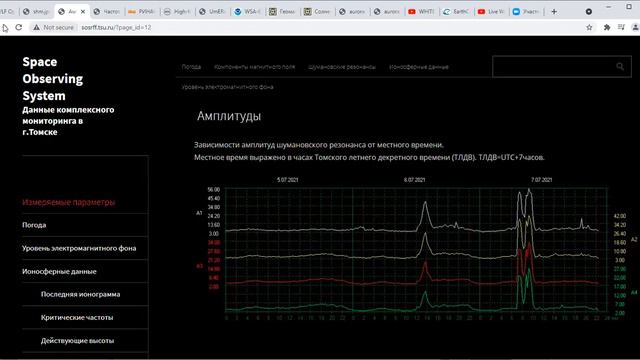Switch to the WSA tab
Screen dimensions: 640x360
[x=247, y=11]
